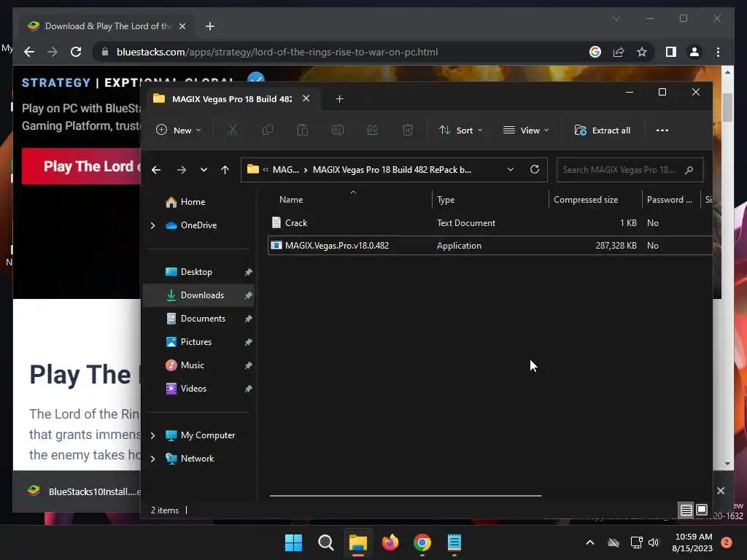
Task: Open Documents in navigation pane
Action: (203, 319)
